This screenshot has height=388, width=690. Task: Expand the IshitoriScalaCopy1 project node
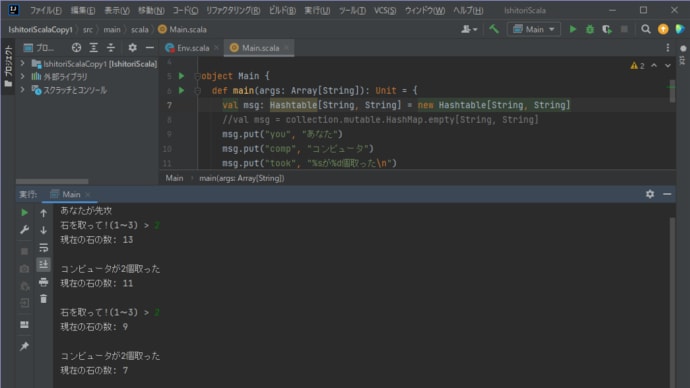point(22,64)
